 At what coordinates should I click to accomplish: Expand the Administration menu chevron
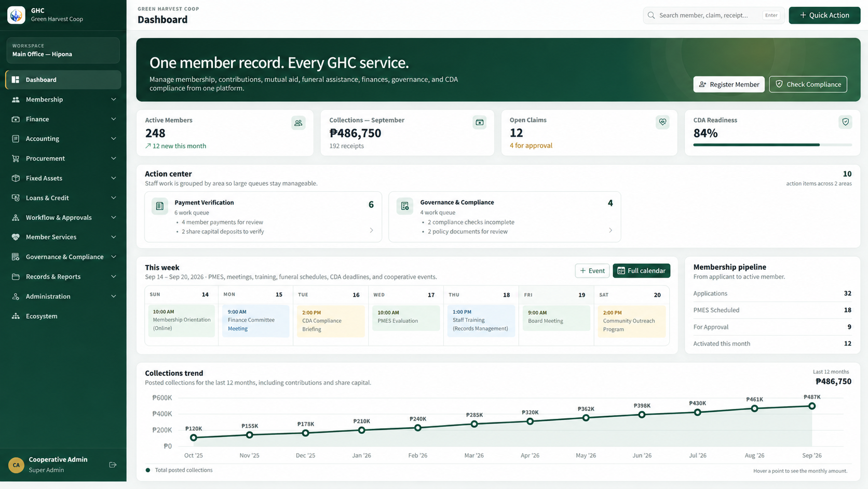coord(113,296)
